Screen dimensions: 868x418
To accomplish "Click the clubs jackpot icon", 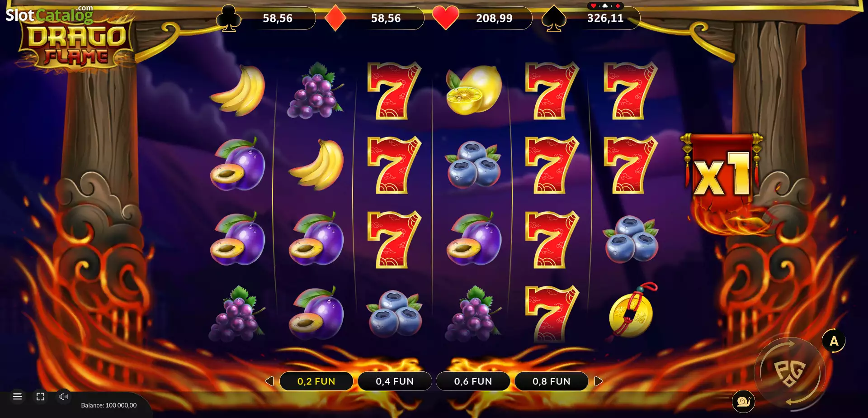I will click(229, 18).
